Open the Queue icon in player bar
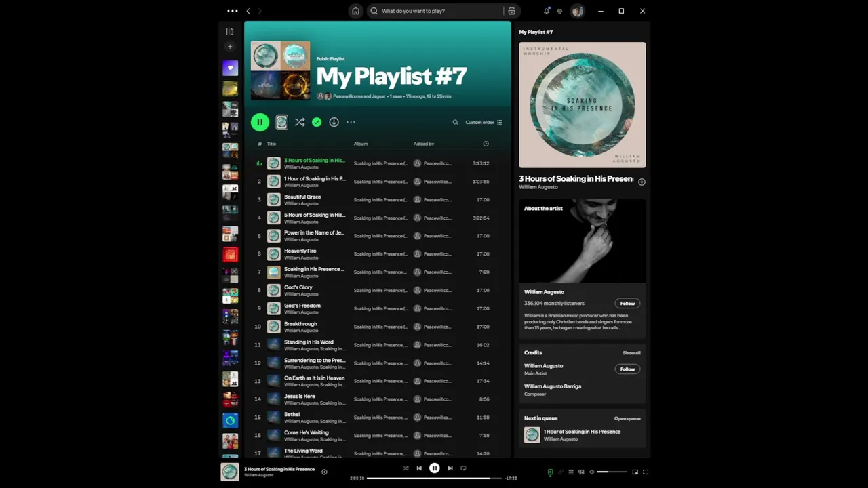The height and width of the screenshot is (488, 868). (571, 472)
